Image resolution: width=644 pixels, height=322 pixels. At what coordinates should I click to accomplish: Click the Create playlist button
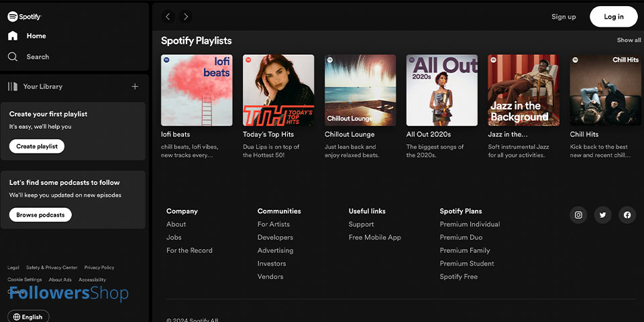pyautogui.click(x=37, y=146)
